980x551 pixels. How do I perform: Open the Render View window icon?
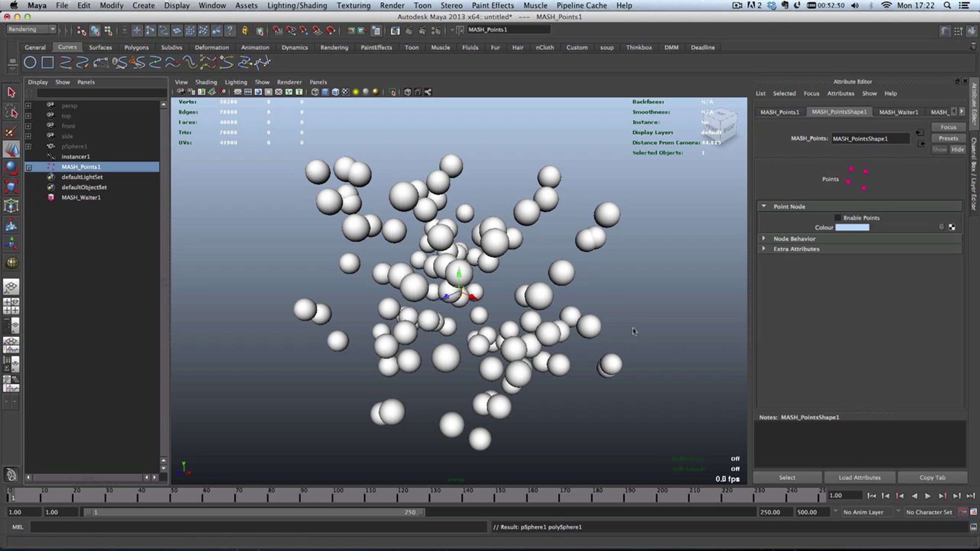pyautogui.click(x=395, y=30)
